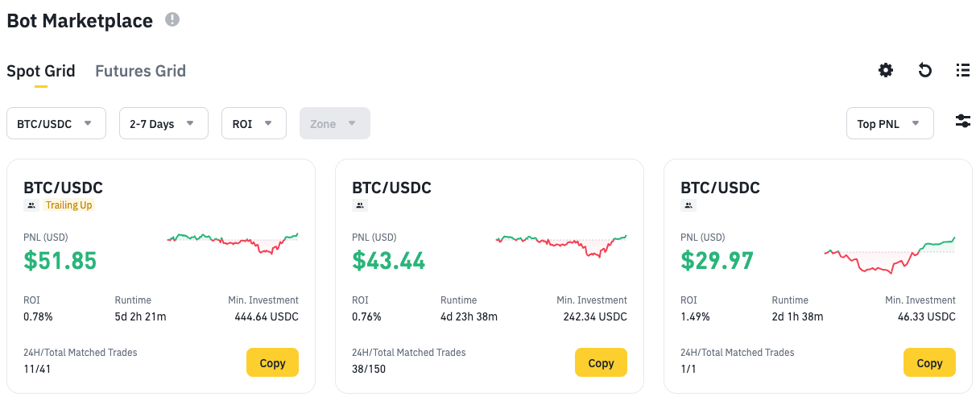This screenshot has height=401, width=980.
Task: Click PNL chart on the $29.97 card
Action: 889,254
